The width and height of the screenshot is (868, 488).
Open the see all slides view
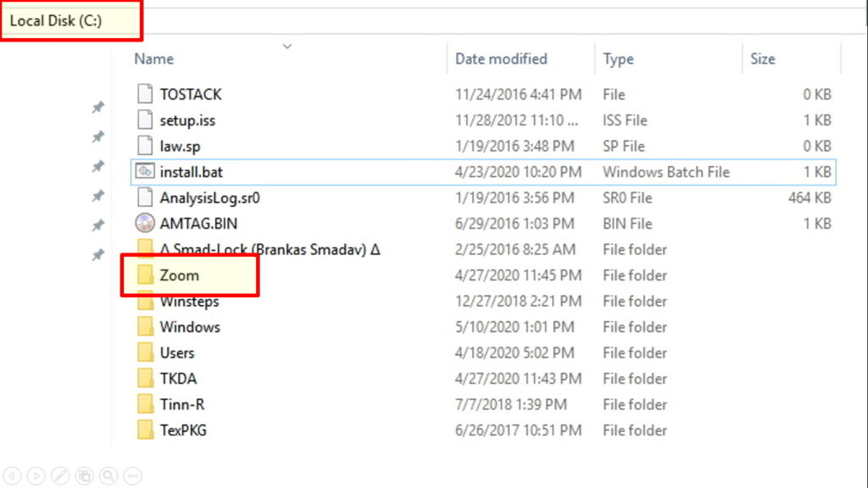click(84, 475)
